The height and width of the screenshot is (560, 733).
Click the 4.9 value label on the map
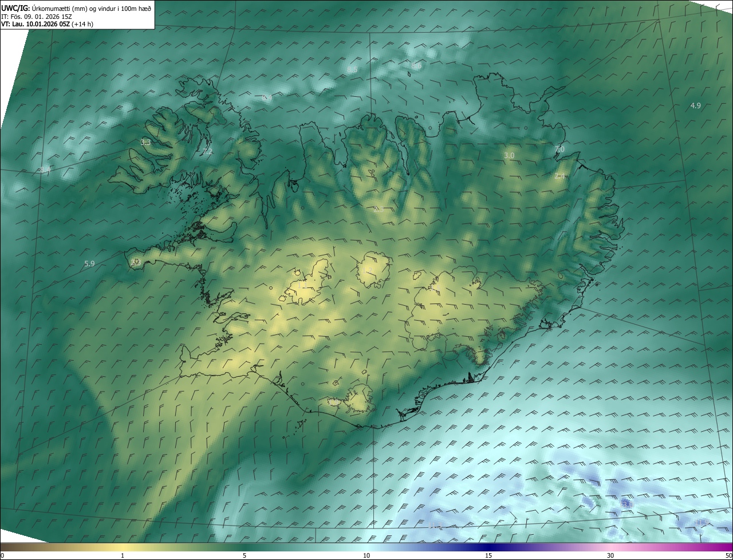click(x=695, y=105)
